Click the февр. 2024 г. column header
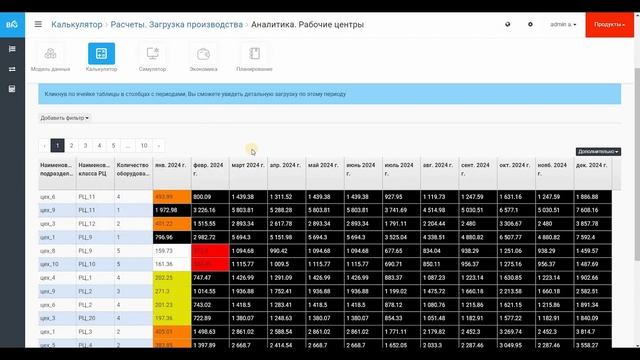640x360 pixels. click(x=210, y=173)
